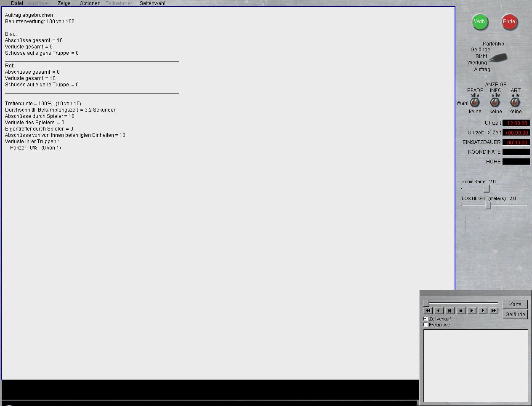Click the Gelände button in replay panel
The width and height of the screenshot is (532, 406).
point(515,315)
